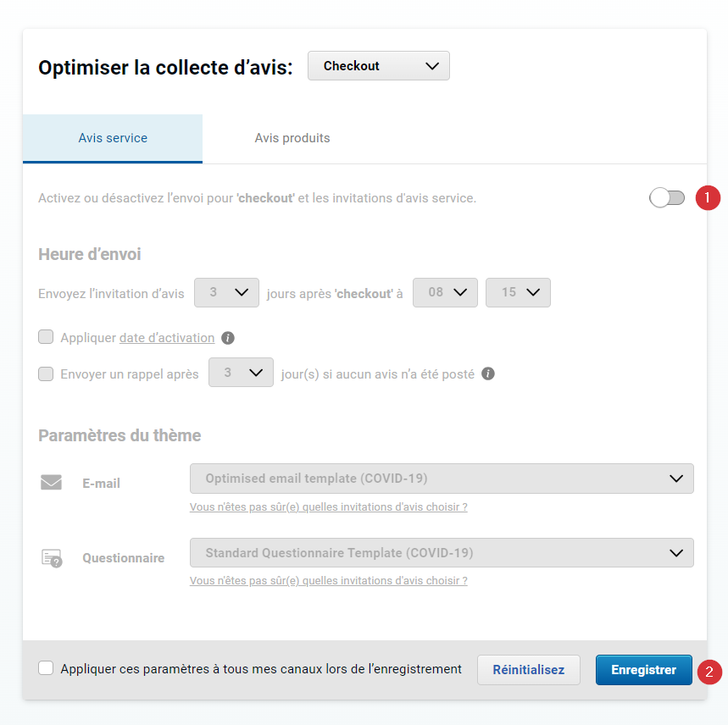Click the info icon after reminder text
Viewport: 728px width, 725px height.
[x=488, y=374]
